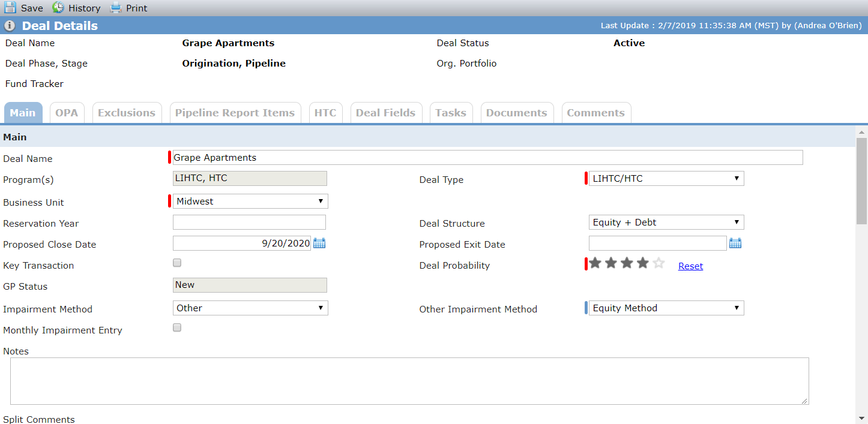
Task: Open Proposed Exit Date calendar picker
Action: (x=735, y=243)
